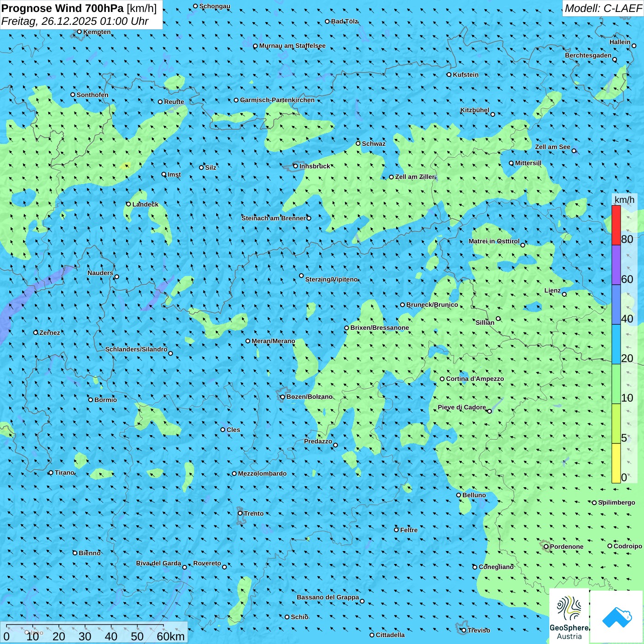
Task: Click the date 'Freitag, 26.12.2025 01:00 Uhr'
Action: coord(75,21)
